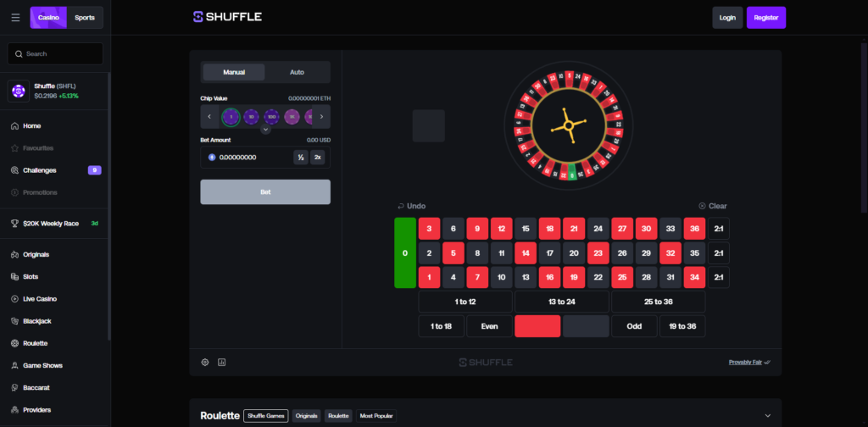868x427 pixels.
Task: Place a chip on number 17
Action: 549,252
